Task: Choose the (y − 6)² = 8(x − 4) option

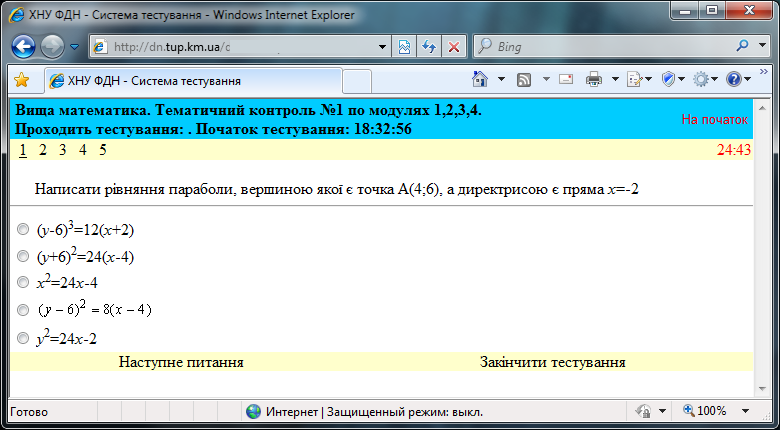Action: (x=23, y=310)
